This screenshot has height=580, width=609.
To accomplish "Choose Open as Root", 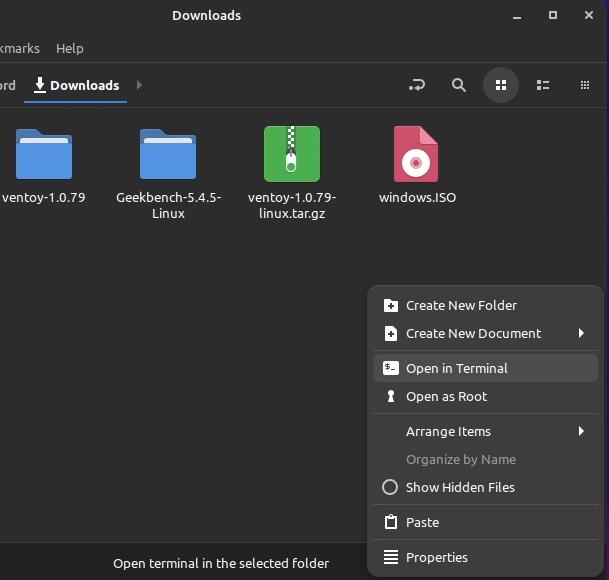I will tap(485, 396).
